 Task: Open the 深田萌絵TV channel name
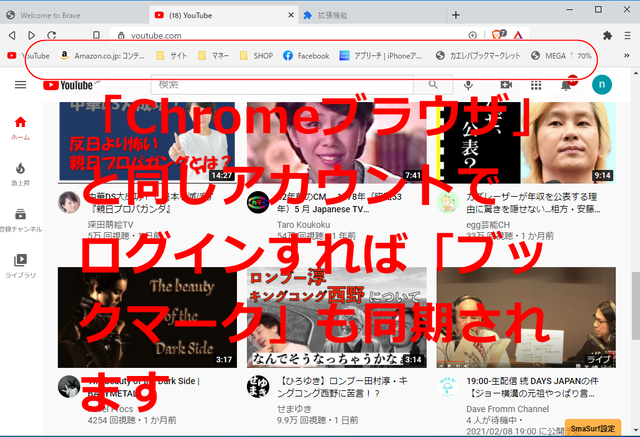tap(110, 225)
